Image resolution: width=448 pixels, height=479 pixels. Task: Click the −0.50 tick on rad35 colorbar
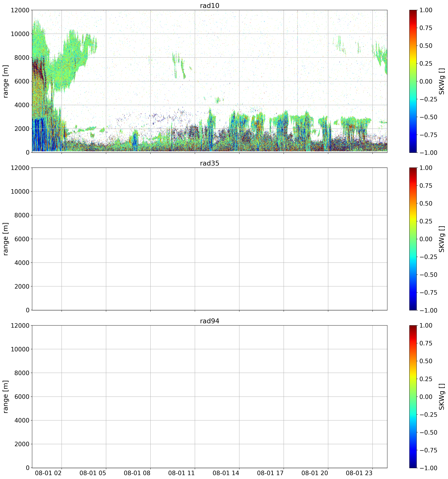tap(428, 275)
